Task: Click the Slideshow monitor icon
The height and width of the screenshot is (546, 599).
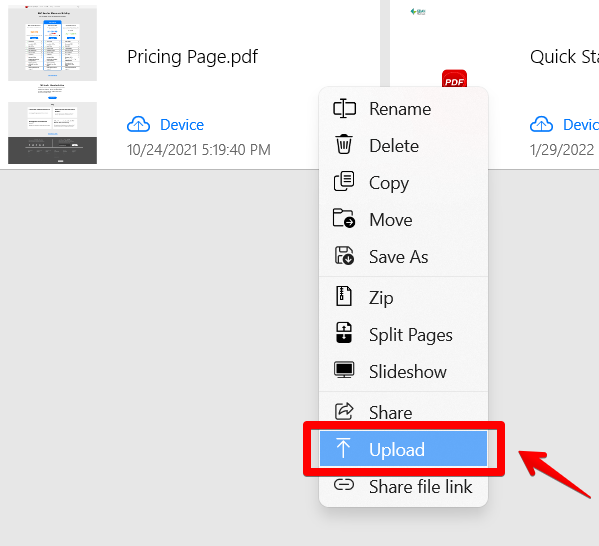Action: point(344,370)
